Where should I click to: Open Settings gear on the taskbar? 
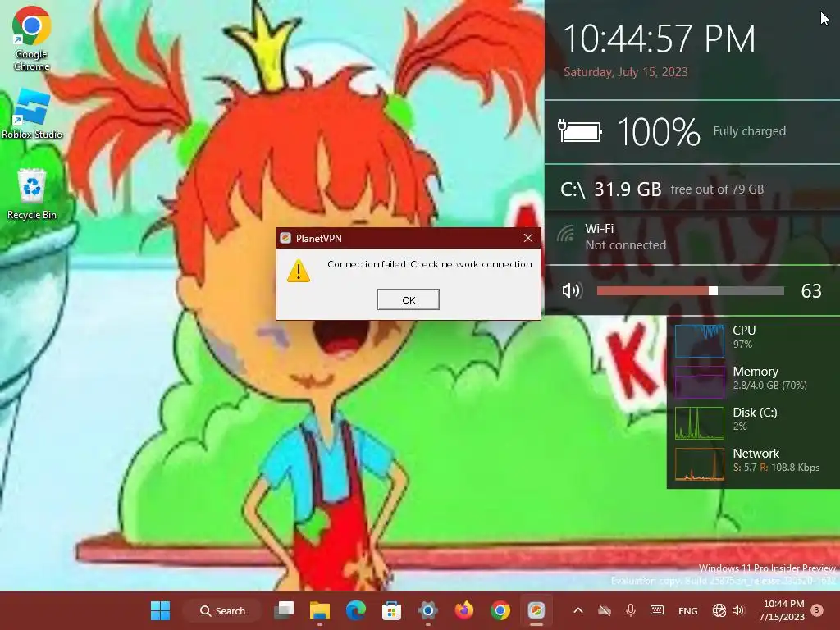(428, 610)
